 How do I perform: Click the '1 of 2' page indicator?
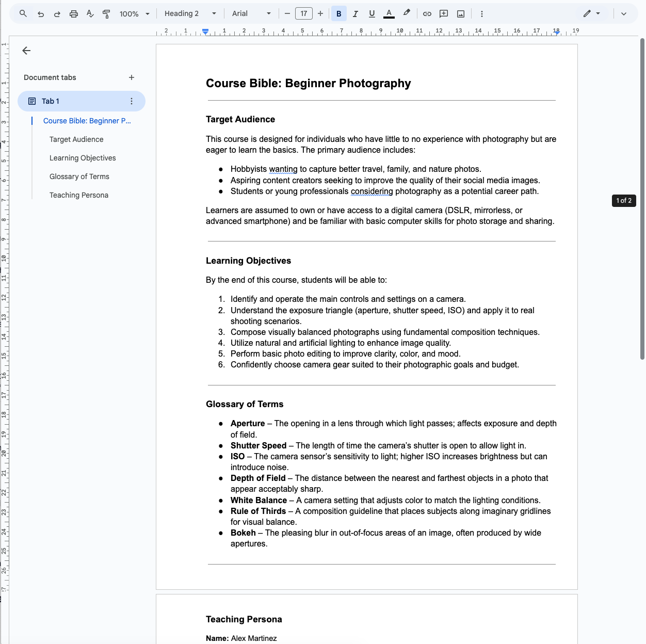point(624,201)
